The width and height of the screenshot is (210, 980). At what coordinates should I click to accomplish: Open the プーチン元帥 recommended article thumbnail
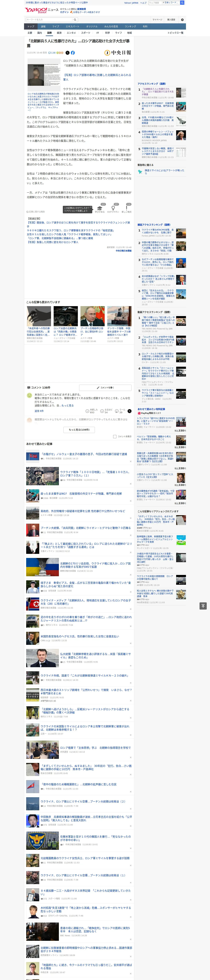coord(92,316)
